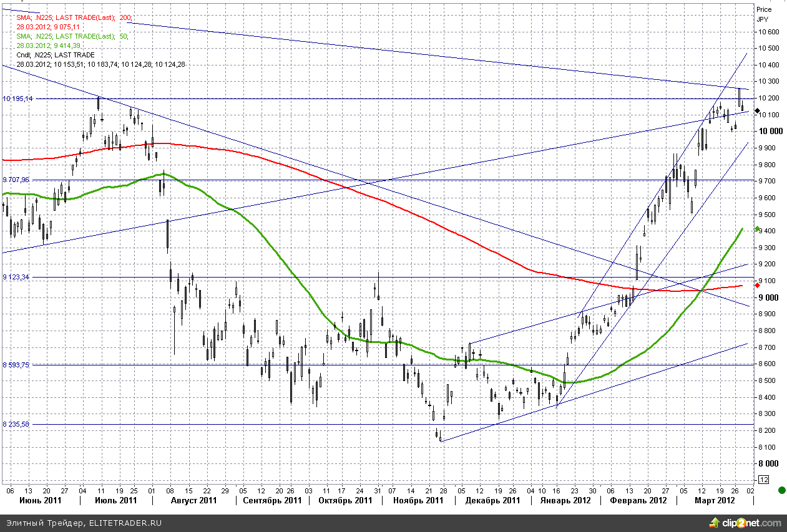This screenshot has width=787, height=532.
Task: Open the boxed '12' indicator below price axis
Action: pyautogui.click(x=763, y=479)
